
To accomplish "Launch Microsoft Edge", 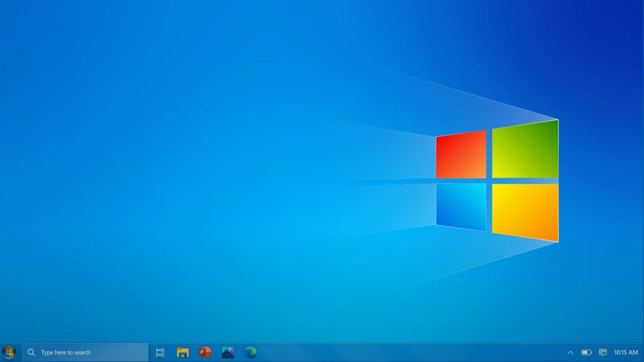I will (250, 352).
